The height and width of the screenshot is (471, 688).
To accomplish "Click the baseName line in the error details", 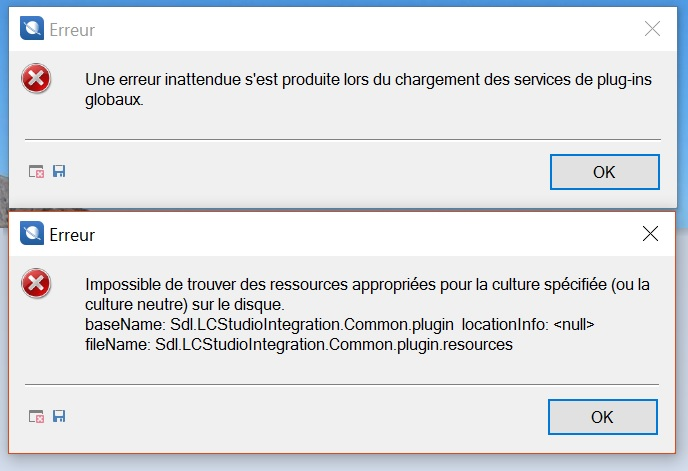I will 340,324.
